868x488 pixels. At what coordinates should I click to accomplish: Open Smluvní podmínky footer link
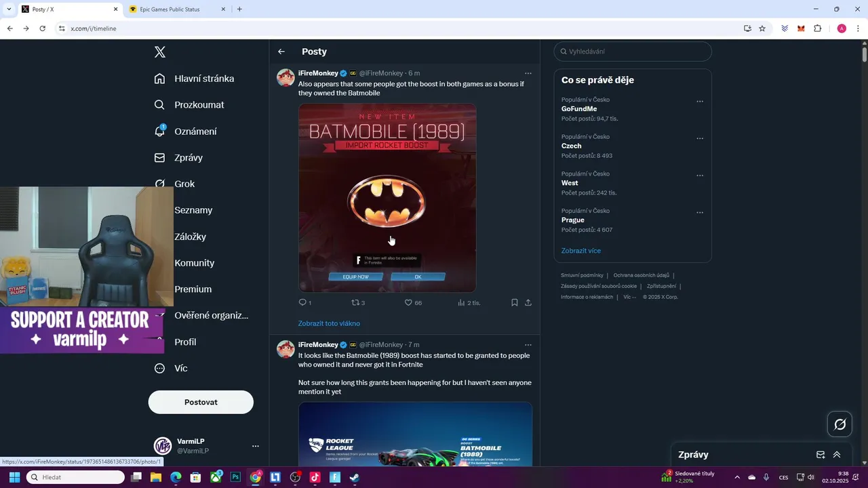(582, 275)
